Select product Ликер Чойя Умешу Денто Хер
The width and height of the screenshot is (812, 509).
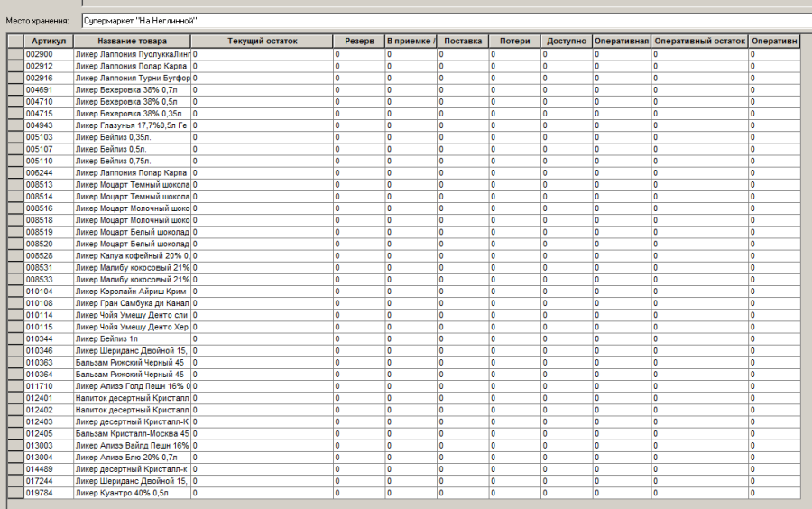[132, 327]
